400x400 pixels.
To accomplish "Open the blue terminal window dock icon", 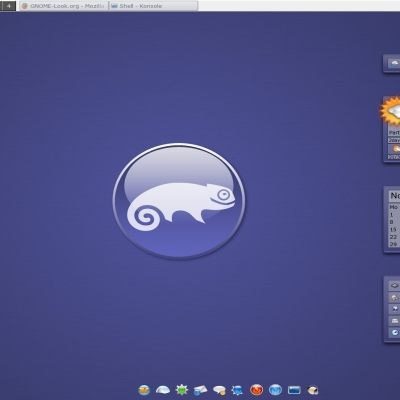I will (294, 390).
